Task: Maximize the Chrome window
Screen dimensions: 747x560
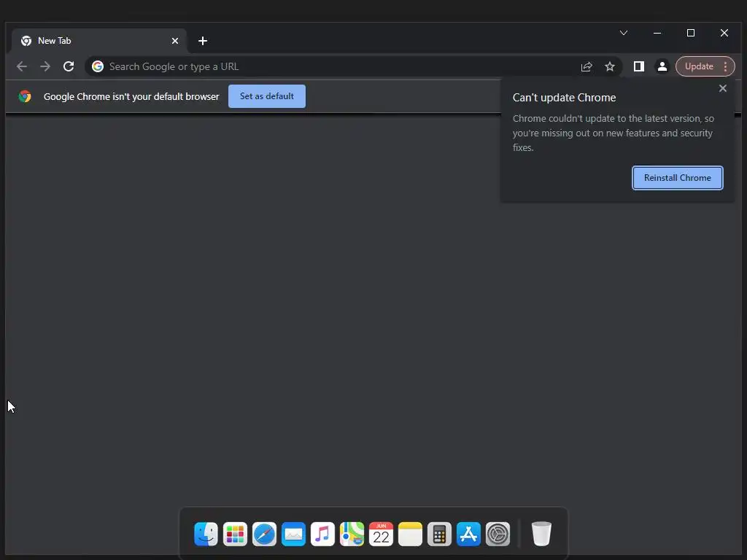Action: click(691, 33)
